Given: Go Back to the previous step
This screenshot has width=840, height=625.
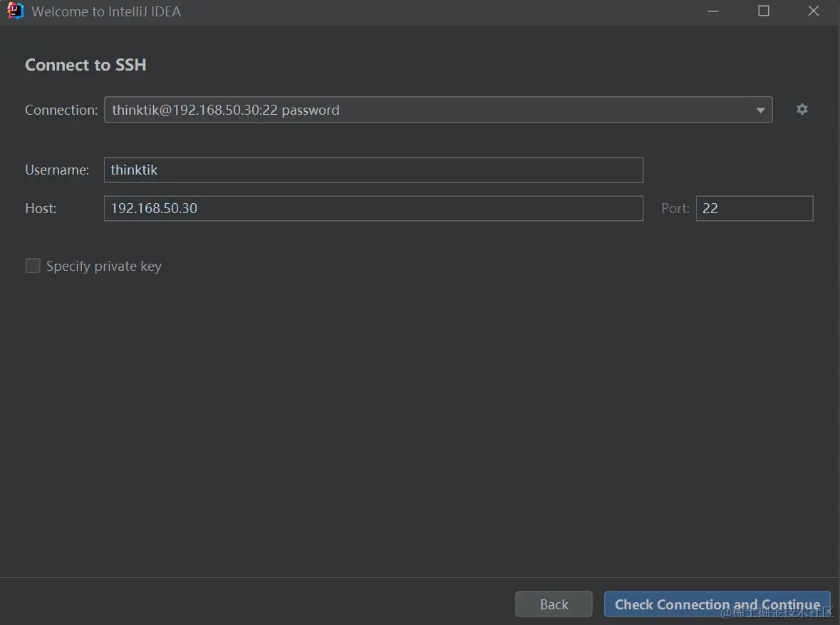Looking at the screenshot, I should tap(554, 604).
